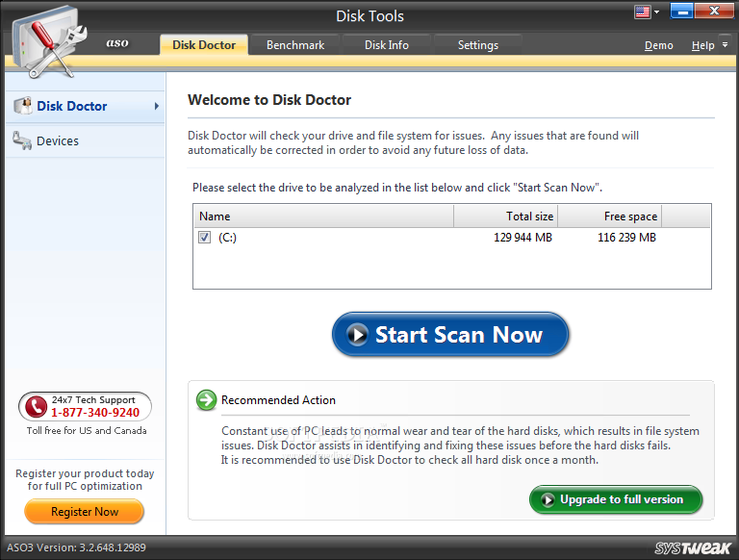
Task: Open the Disk Info tab
Action: pyautogui.click(x=387, y=45)
